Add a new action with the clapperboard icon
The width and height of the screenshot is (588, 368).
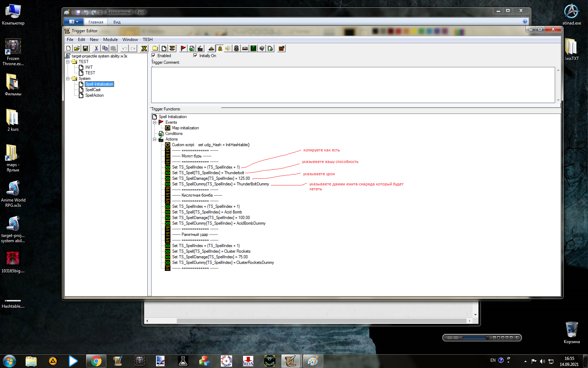point(200,48)
